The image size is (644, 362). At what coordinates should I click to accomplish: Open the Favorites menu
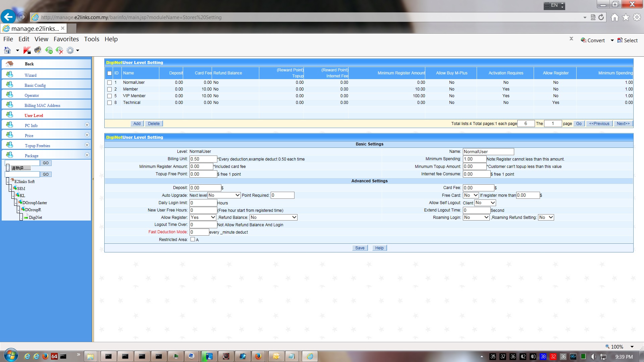66,39
